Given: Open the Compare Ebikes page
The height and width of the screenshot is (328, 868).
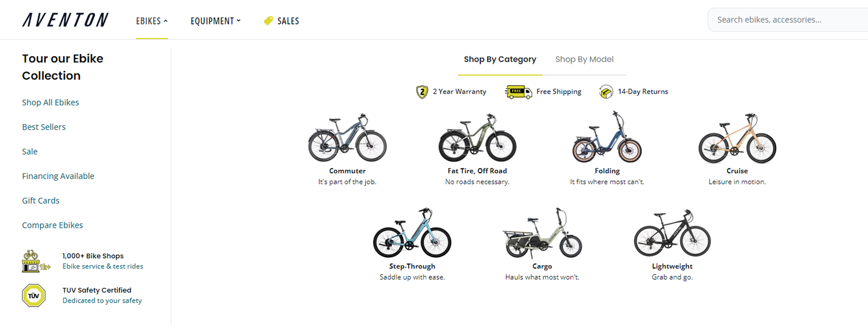Looking at the screenshot, I should [52, 225].
